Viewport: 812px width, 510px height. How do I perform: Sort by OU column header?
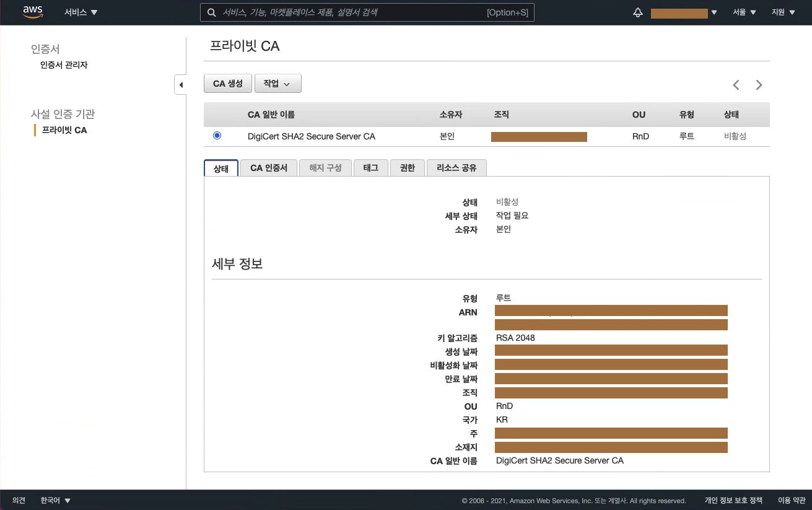pos(639,115)
